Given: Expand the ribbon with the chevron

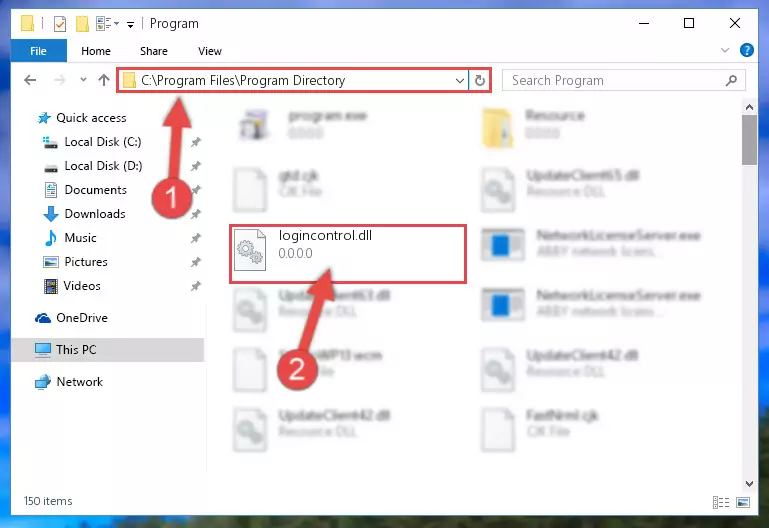Looking at the screenshot, I should [x=726, y=51].
